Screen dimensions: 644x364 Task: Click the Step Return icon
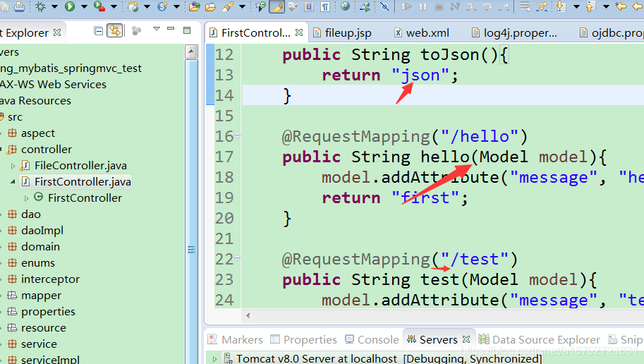pyautogui.click(x=504, y=6)
